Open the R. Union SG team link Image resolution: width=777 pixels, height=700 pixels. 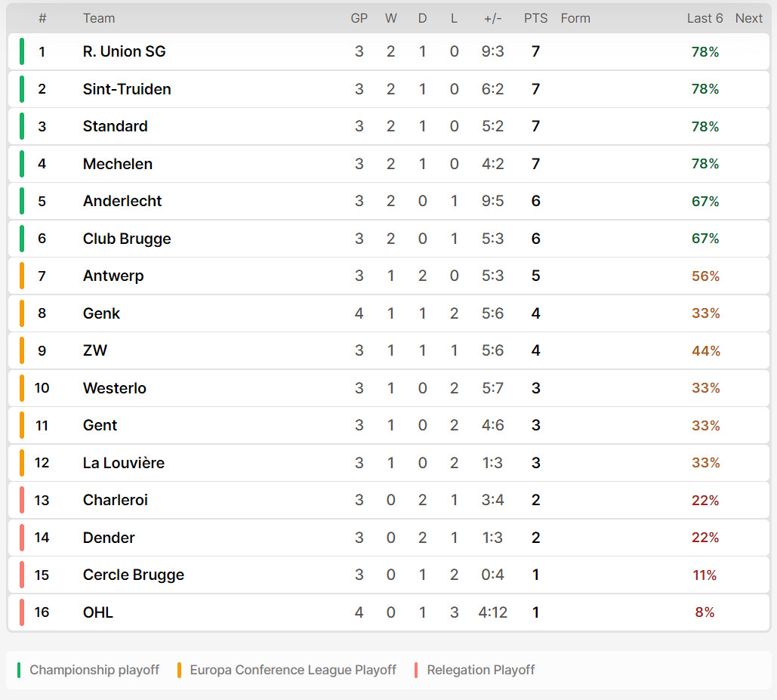[x=124, y=51]
